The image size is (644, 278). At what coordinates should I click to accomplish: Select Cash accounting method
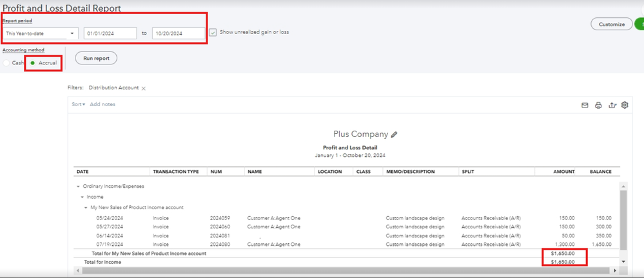pos(6,63)
